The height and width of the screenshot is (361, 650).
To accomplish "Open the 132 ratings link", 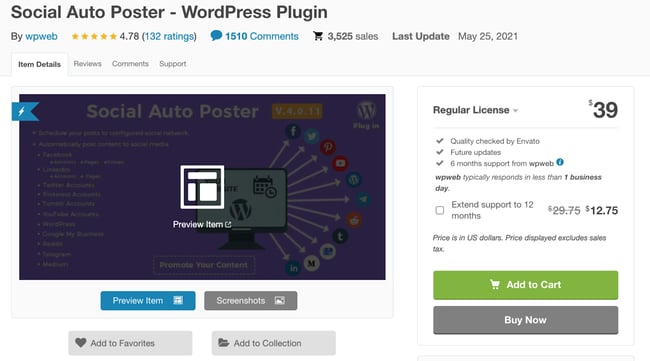I will click(169, 36).
